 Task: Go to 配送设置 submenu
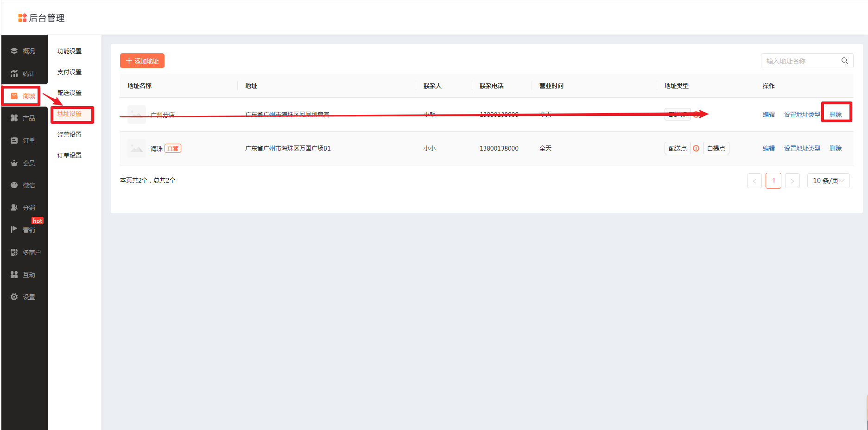point(70,93)
